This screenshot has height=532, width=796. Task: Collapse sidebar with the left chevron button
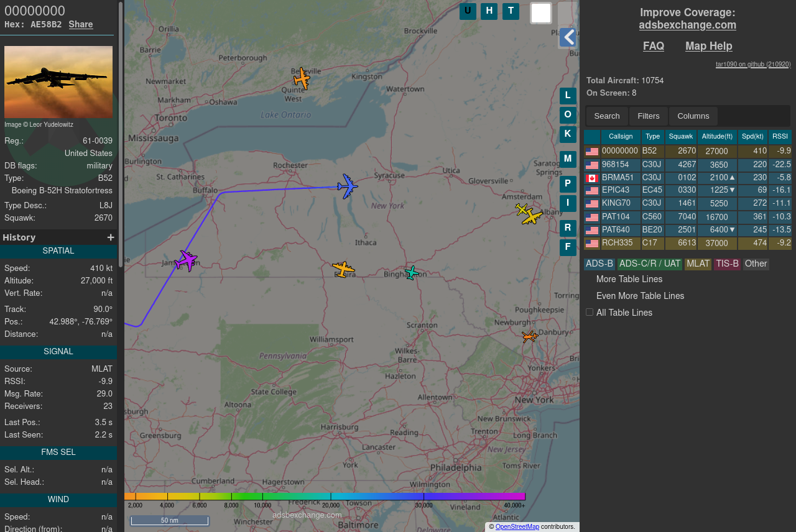pyautogui.click(x=568, y=37)
